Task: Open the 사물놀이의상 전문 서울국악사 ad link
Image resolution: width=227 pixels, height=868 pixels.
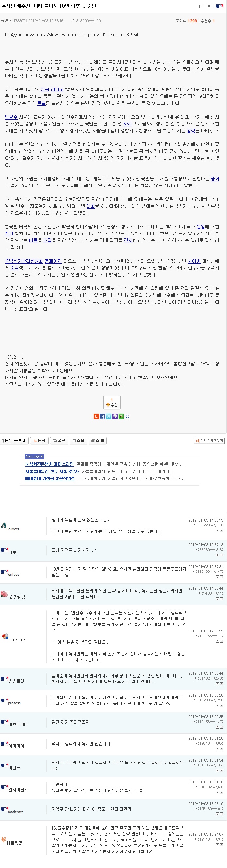Action: [52, 471]
